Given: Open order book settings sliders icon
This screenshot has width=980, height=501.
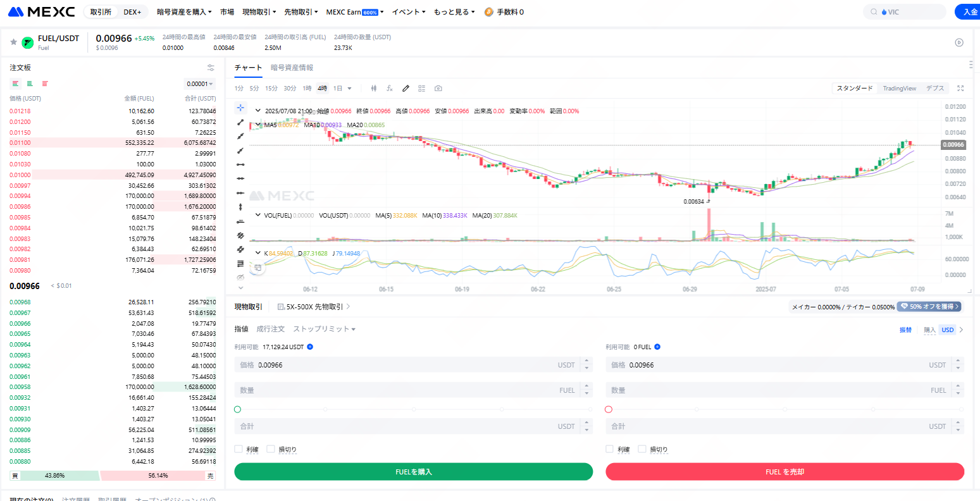Looking at the screenshot, I should 211,68.
